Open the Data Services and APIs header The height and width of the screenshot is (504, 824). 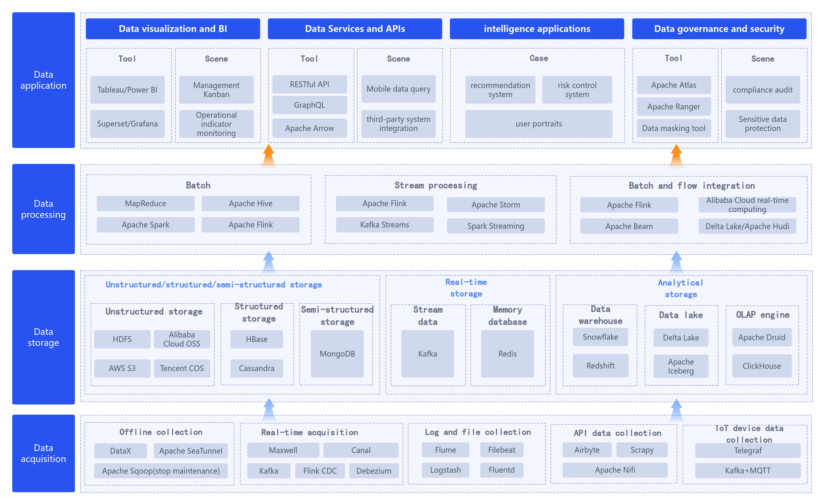click(355, 29)
